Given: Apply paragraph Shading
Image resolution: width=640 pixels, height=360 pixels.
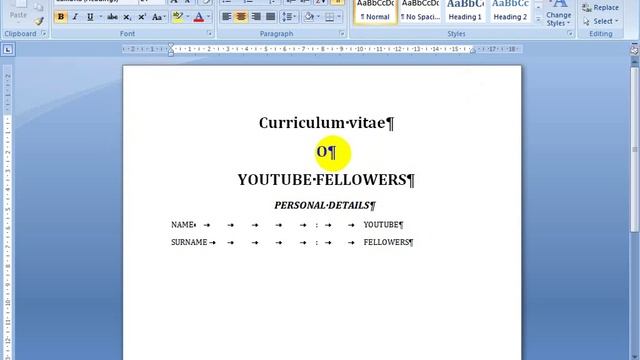Looking at the screenshot, I should coord(309,17).
